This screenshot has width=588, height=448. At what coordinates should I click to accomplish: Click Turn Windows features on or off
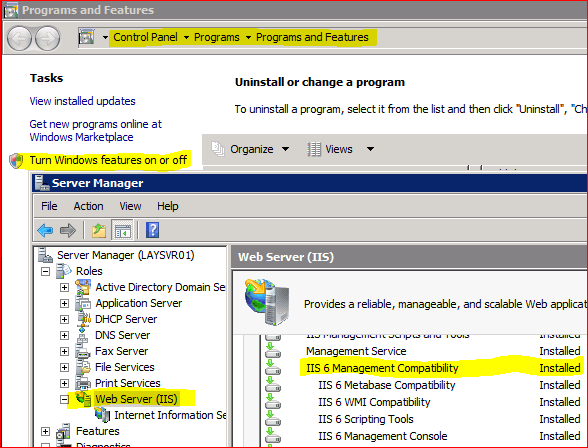108,160
